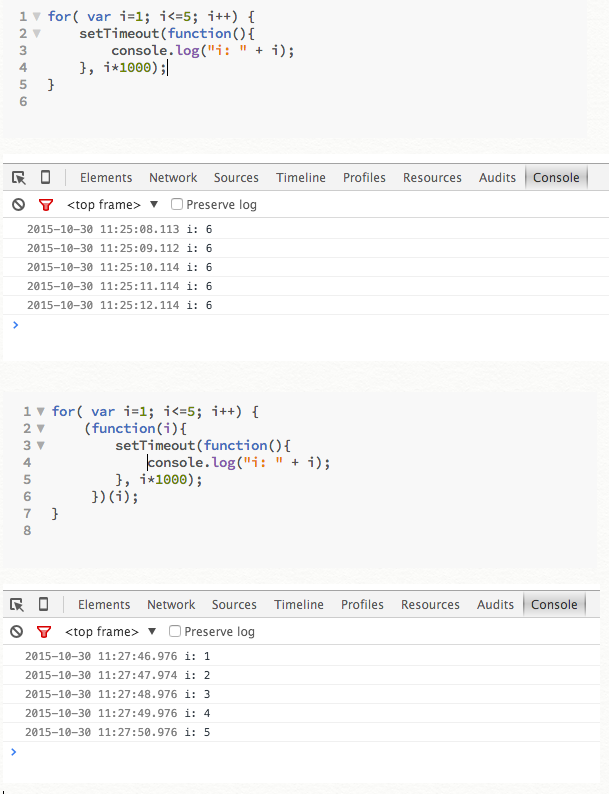Click setTimeout on line 2 of first editor
609x794 pixels.
pos(119,34)
